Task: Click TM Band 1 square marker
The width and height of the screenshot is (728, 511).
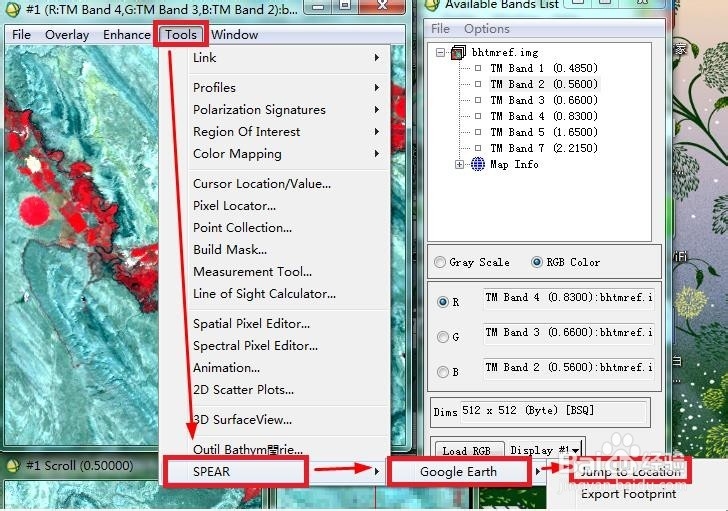Action: 478,68
